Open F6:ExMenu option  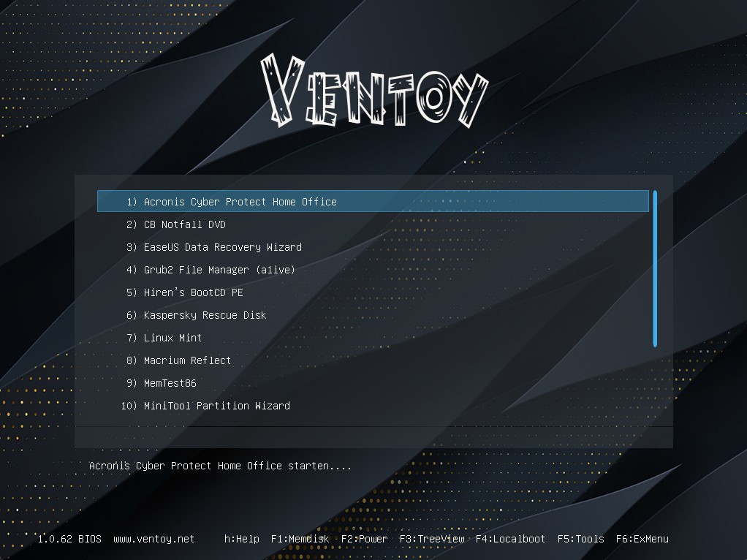click(642, 539)
